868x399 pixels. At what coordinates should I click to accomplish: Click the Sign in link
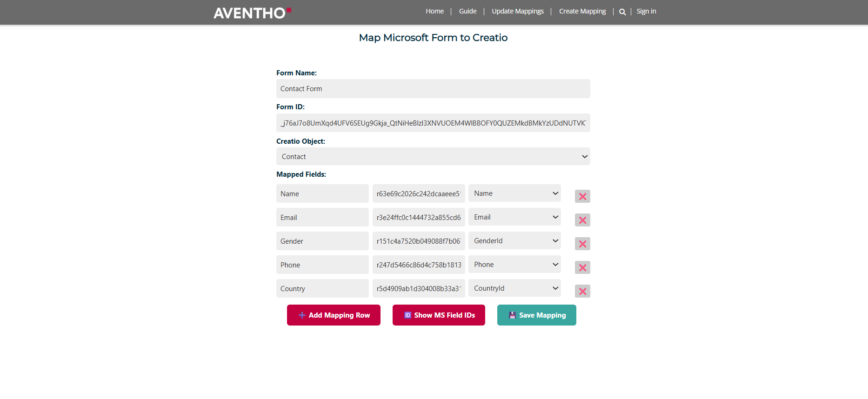pyautogui.click(x=646, y=11)
